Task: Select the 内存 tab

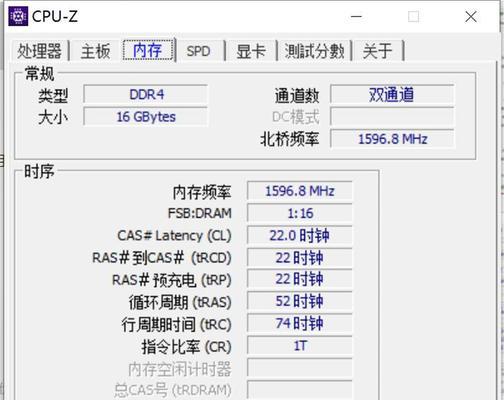Action: click(148, 50)
